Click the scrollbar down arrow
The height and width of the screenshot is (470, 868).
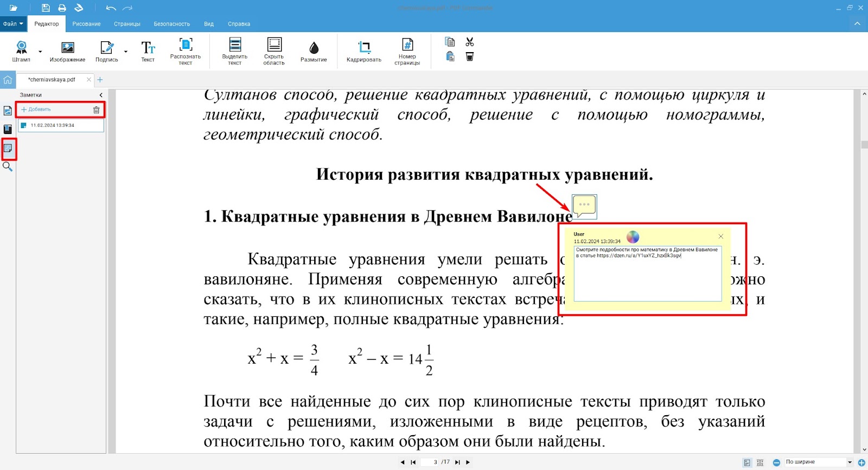click(x=864, y=450)
